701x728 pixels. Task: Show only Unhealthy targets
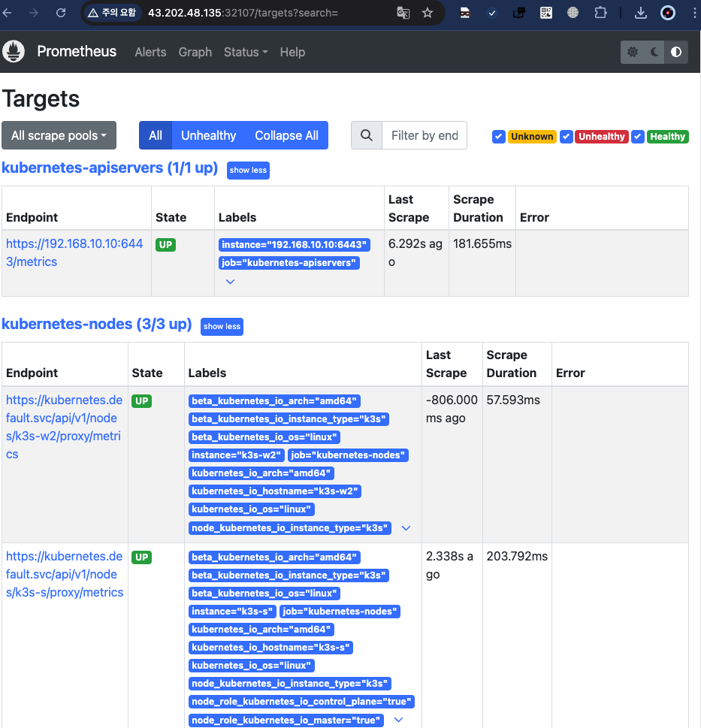click(208, 135)
